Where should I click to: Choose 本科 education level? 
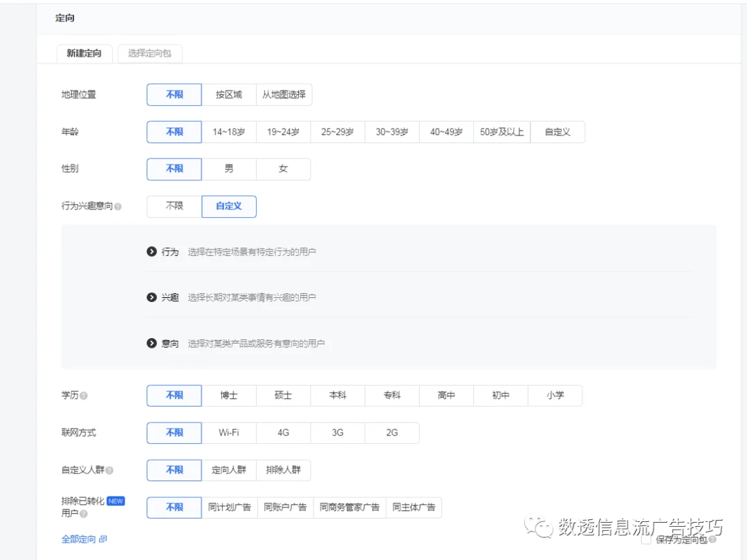(338, 395)
